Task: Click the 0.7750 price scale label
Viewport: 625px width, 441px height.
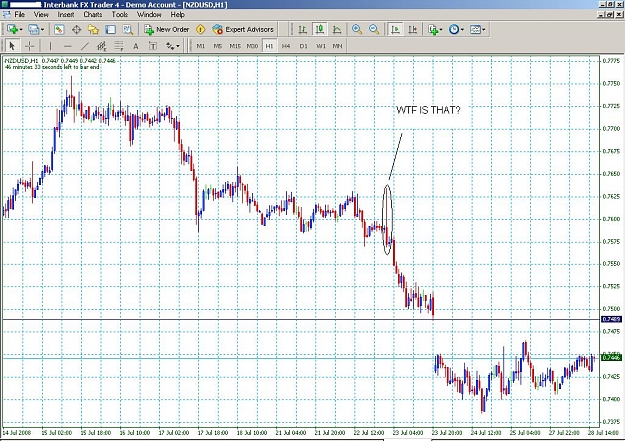Action: point(611,84)
